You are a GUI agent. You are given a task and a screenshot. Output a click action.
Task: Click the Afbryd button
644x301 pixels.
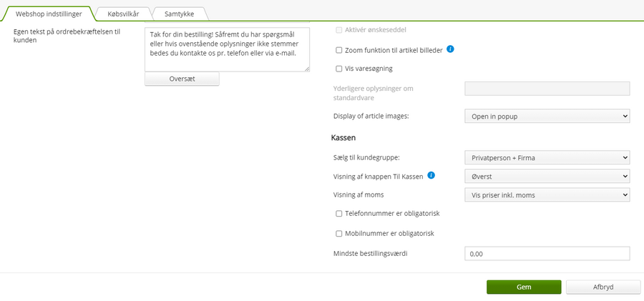[603, 287]
